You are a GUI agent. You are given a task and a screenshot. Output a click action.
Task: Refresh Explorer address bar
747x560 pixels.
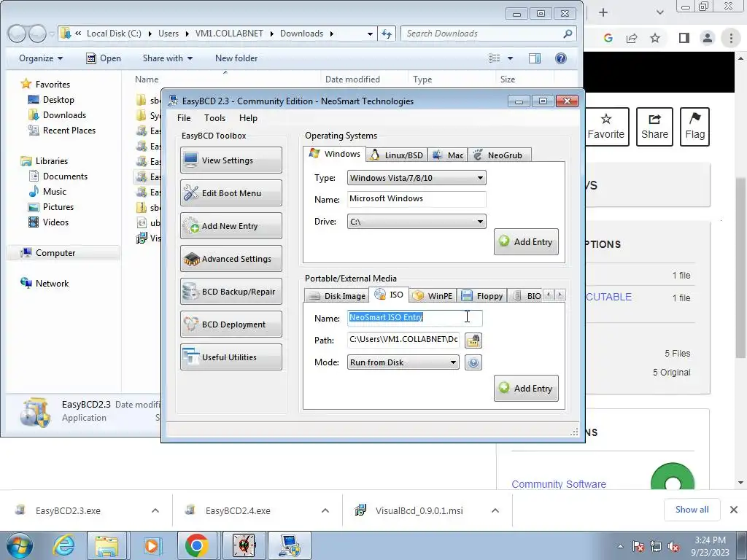coord(387,34)
